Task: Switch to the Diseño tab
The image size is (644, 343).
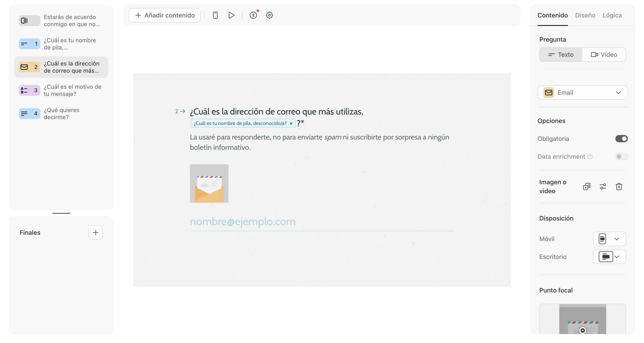Action: point(585,15)
